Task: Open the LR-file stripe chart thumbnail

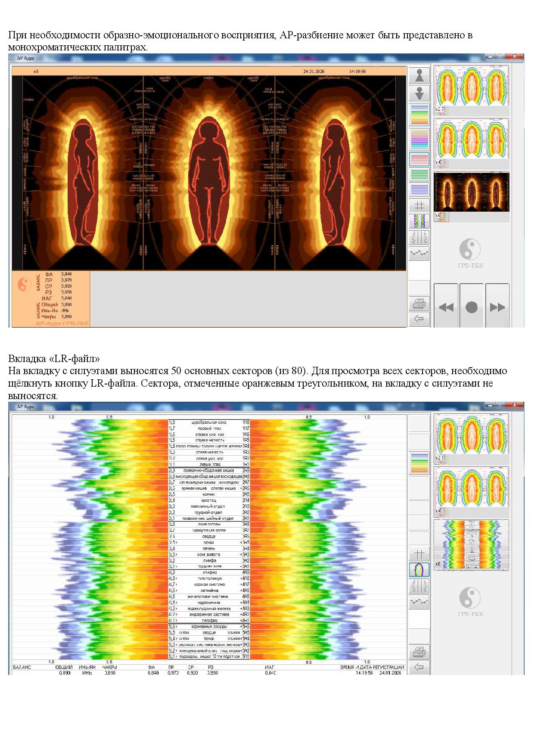Action: [472, 544]
